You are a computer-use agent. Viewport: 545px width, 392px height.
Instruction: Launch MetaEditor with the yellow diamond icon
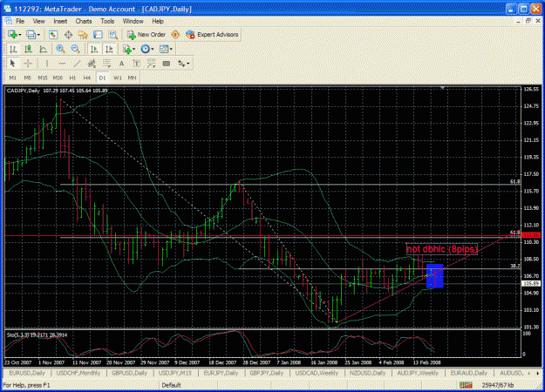175,34
